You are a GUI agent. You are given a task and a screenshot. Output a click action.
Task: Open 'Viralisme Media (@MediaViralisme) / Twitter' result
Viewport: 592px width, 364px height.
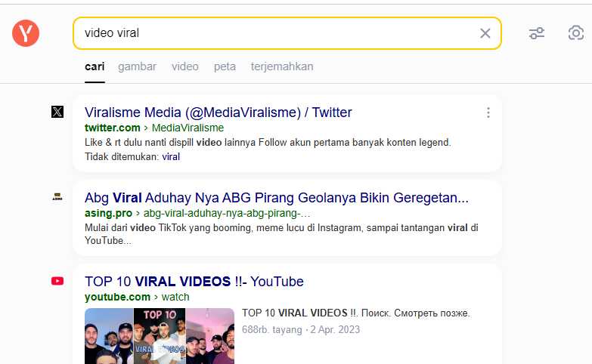pos(219,113)
